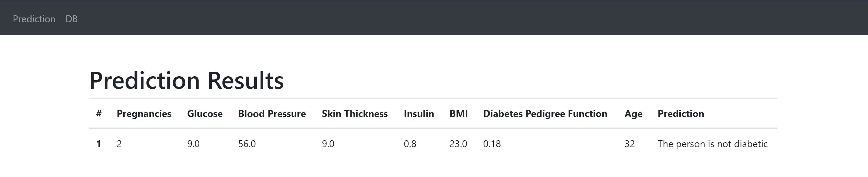Click the BMI column header
The image size is (868, 177).
[458, 114]
